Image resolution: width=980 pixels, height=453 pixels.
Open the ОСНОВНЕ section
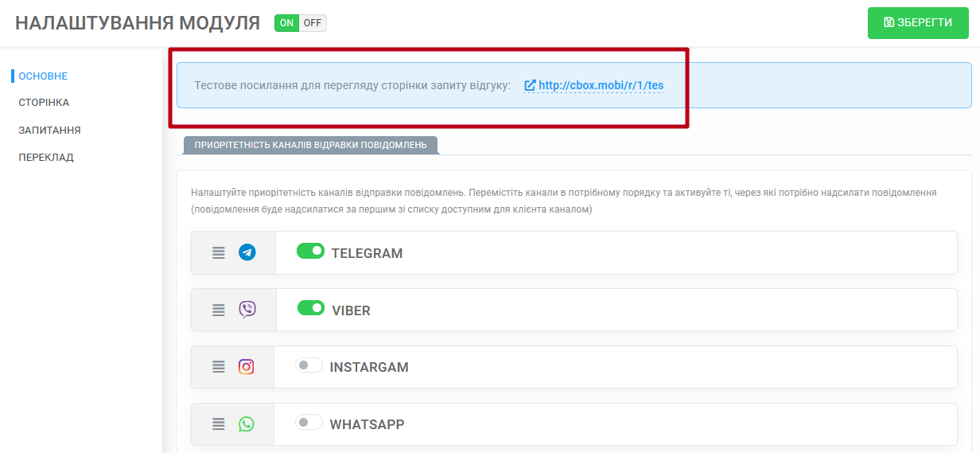(43, 76)
